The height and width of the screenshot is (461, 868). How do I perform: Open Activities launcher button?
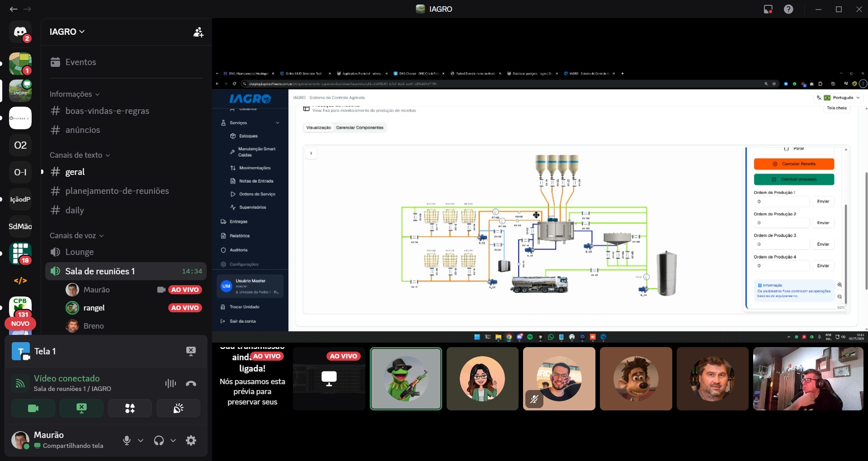[x=130, y=409]
